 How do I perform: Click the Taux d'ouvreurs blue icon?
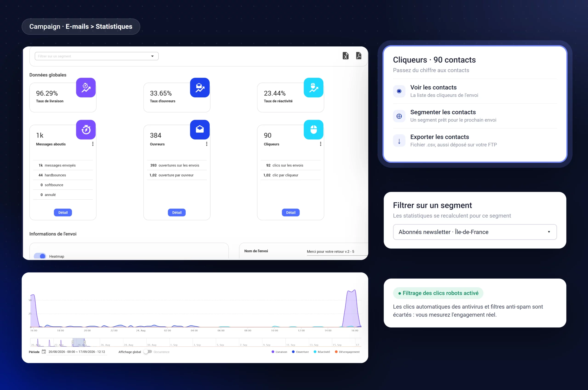(x=200, y=88)
